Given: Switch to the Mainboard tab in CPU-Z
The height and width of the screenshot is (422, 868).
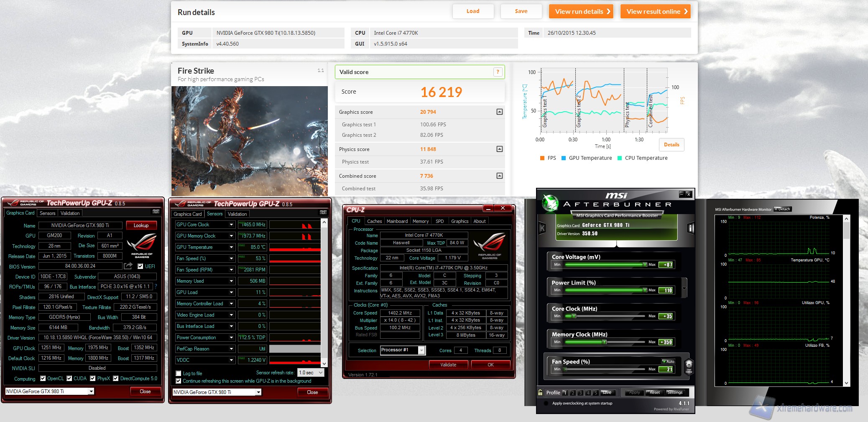Looking at the screenshot, I should coord(397,221).
